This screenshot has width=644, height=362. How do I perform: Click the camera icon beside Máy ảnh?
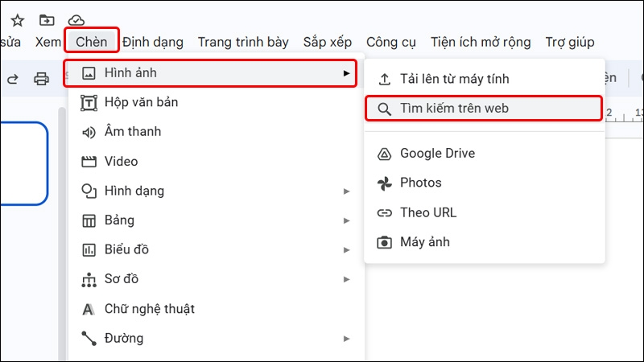[385, 242]
